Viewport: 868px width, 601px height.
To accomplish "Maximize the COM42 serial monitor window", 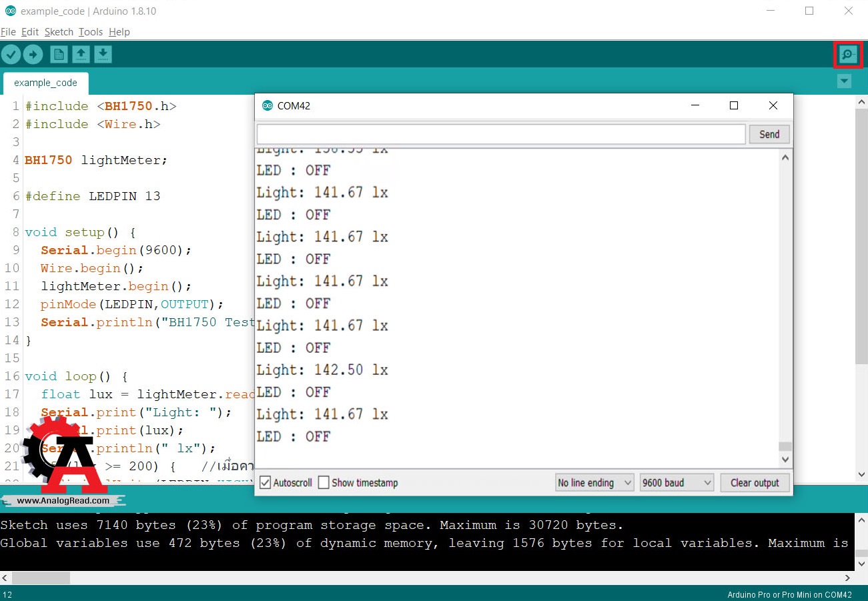I will click(734, 105).
